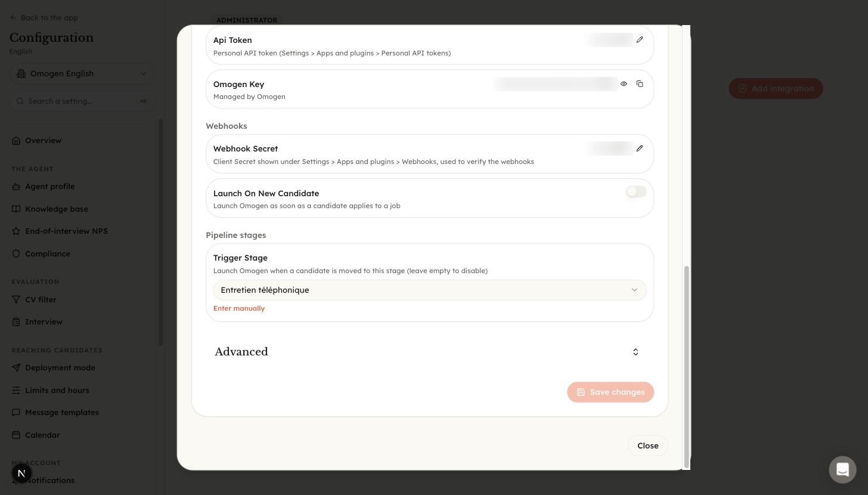This screenshot has height=495, width=868.
Task: Click the Interview clipboard icon
Action: (16, 322)
